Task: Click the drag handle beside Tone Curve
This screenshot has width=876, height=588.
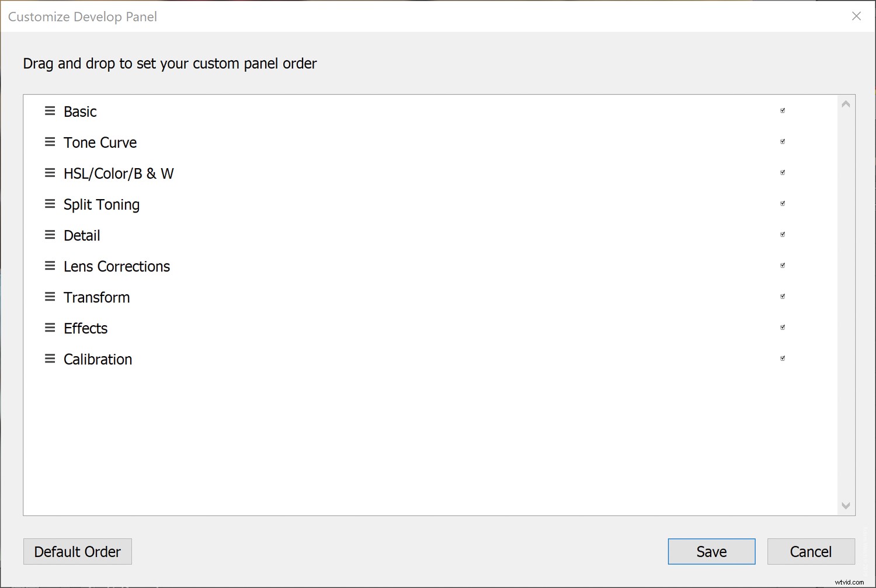Action: click(50, 142)
